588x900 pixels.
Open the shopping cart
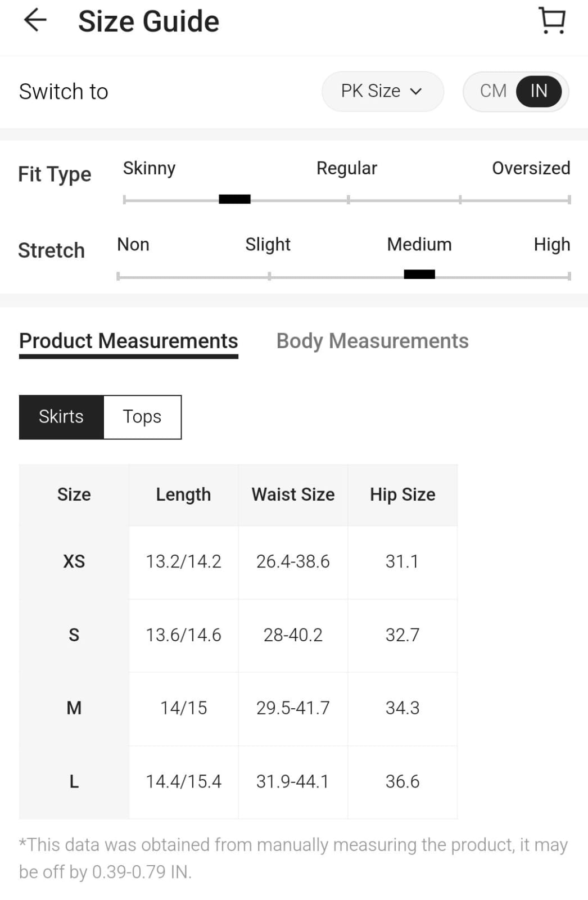click(x=552, y=21)
